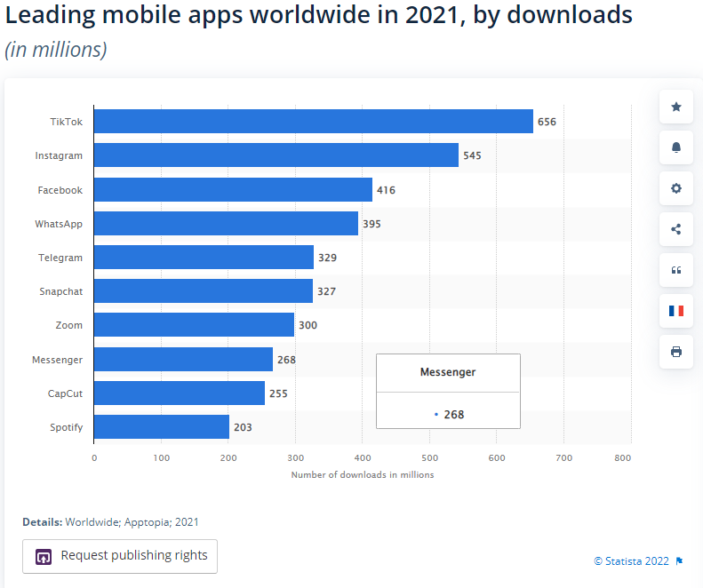Click the value 656 data label

click(x=547, y=122)
